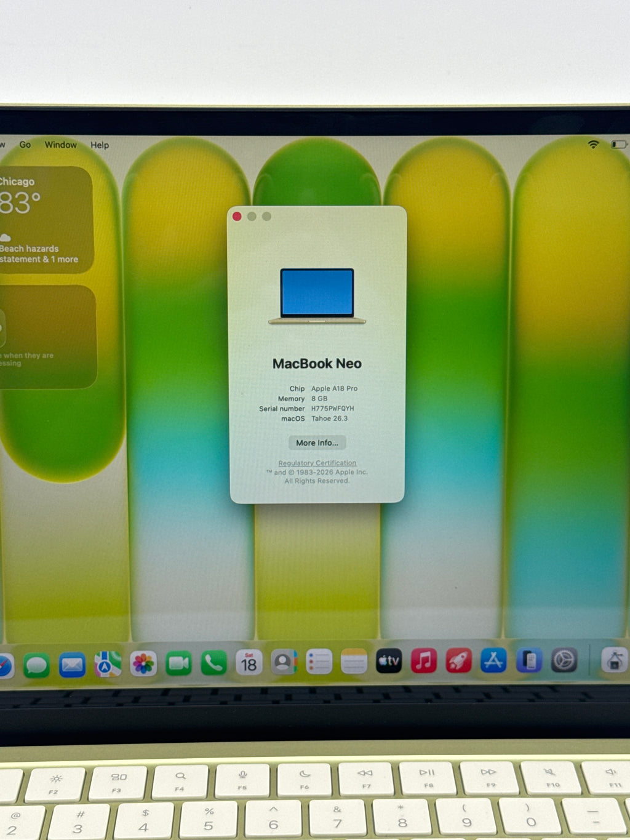The height and width of the screenshot is (840, 630).
Task: Open the Music app in the Dock
Action: point(424,661)
